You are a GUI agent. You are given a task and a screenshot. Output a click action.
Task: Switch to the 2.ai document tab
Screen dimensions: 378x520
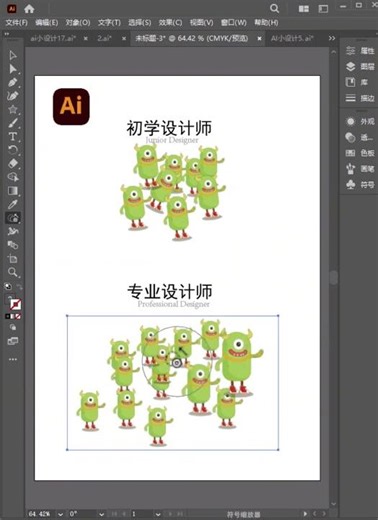click(x=104, y=38)
